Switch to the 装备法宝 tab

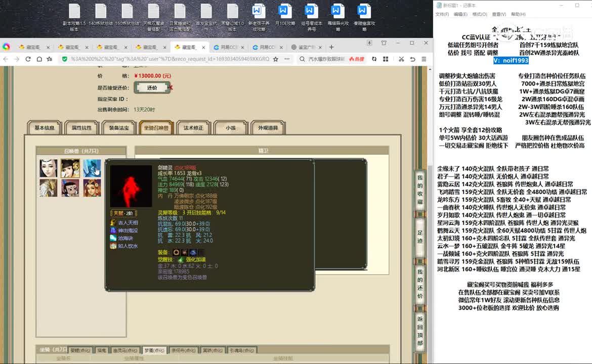[119, 128]
